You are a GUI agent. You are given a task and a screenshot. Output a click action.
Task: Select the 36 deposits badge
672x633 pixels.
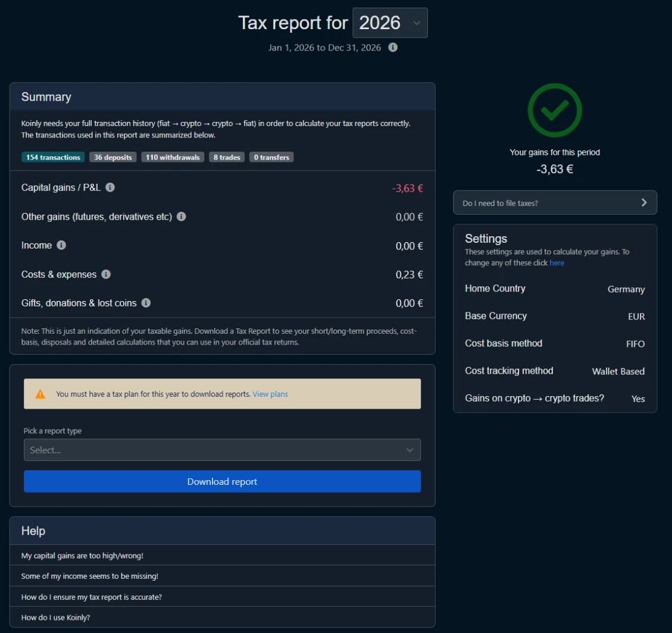pyautogui.click(x=113, y=157)
